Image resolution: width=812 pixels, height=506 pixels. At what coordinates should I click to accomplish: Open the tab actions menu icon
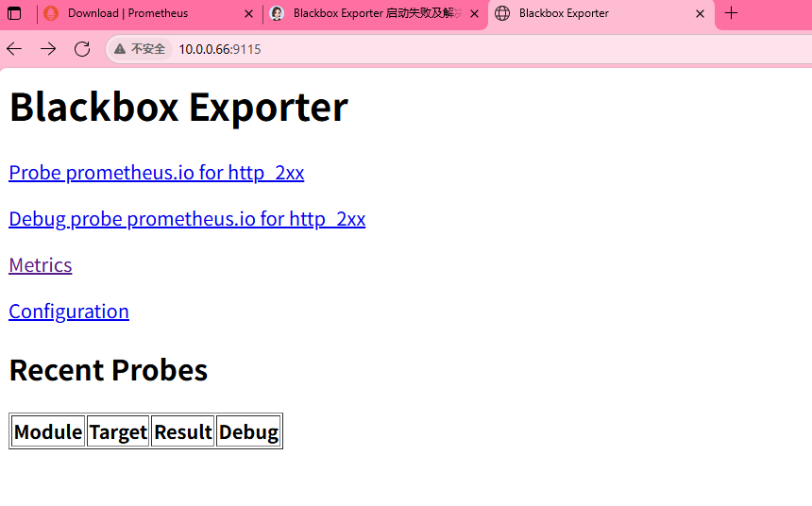(x=14, y=13)
